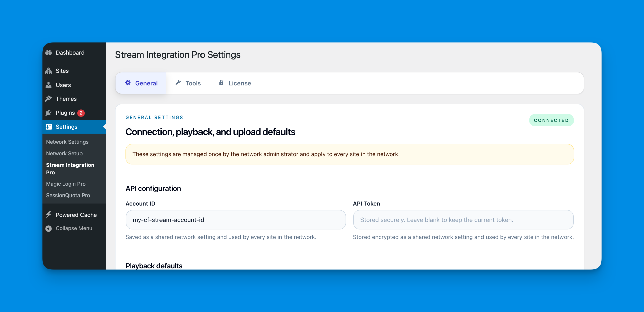This screenshot has height=312, width=644.
Task: Click the Settings sliders icon
Action: point(49,127)
